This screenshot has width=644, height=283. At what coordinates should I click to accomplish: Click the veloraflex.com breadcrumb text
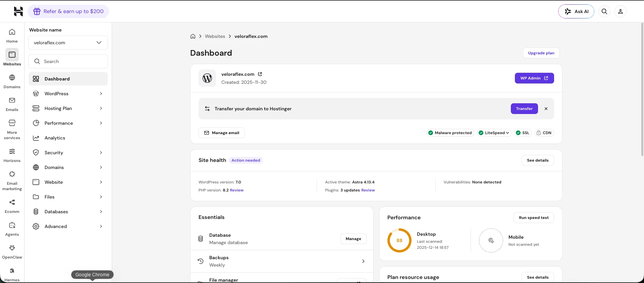251,36
